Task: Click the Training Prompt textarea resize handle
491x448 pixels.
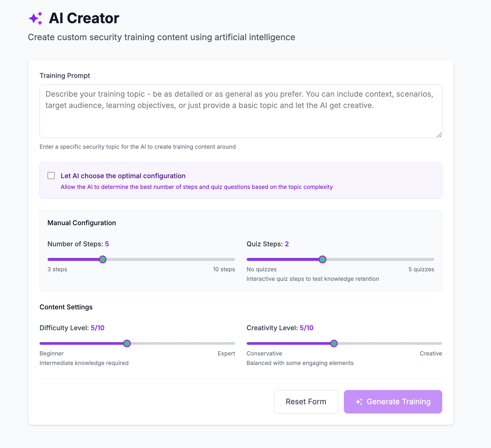Action: click(x=439, y=135)
